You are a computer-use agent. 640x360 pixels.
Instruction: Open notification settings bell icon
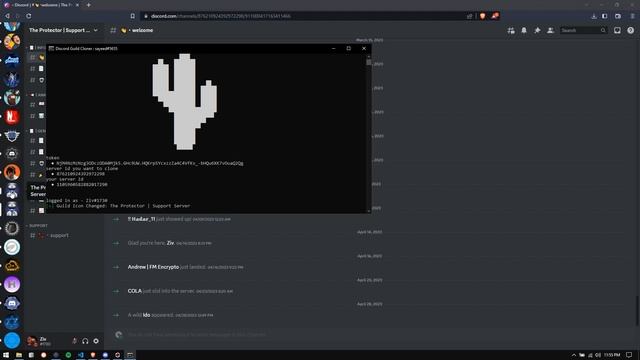[x=524, y=30]
